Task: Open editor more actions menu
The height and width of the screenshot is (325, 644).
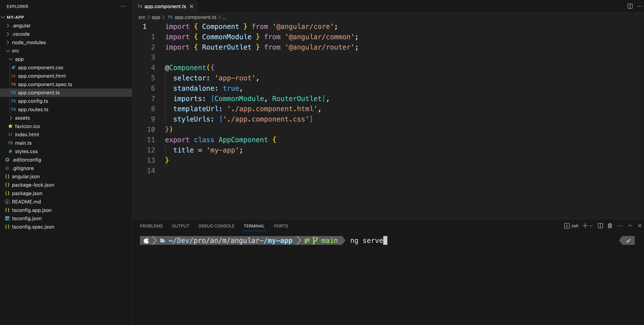Action: (640, 6)
